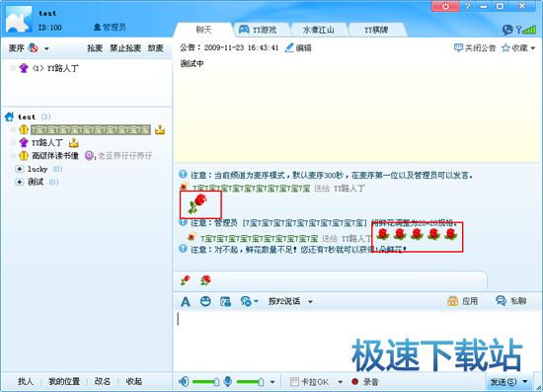Click the 收起 button

point(133,381)
